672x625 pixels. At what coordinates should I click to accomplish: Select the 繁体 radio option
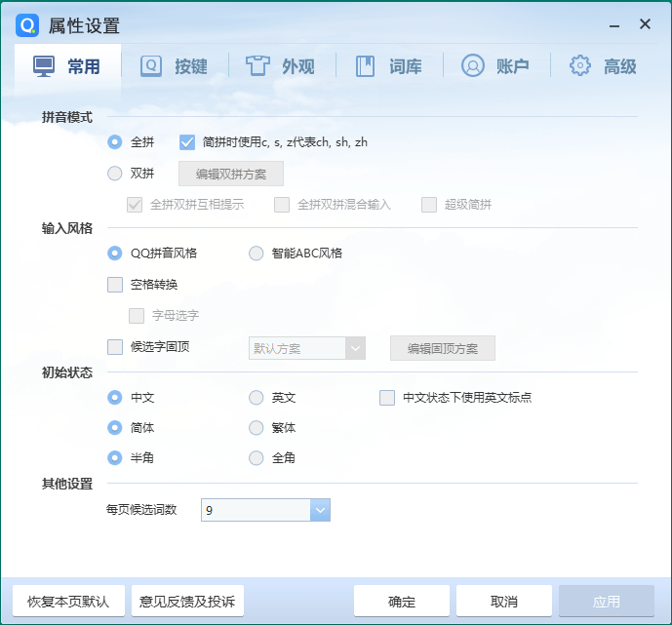tap(257, 428)
